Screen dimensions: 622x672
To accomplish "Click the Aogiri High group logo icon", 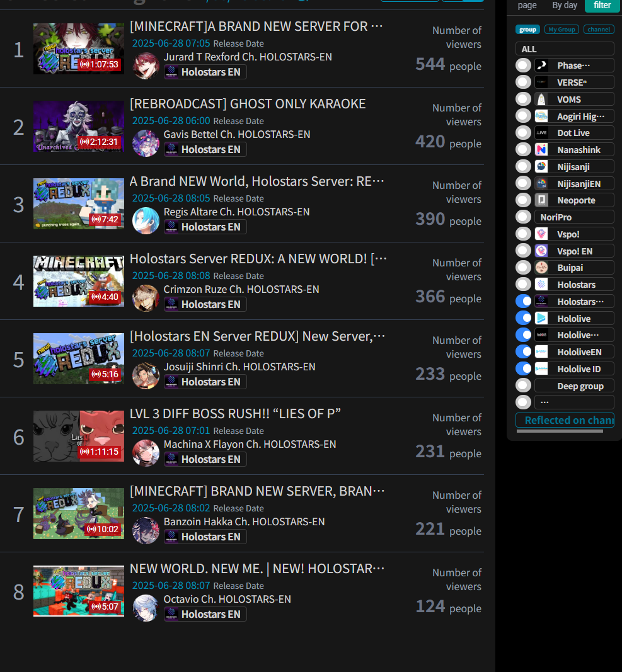I will (541, 116).
